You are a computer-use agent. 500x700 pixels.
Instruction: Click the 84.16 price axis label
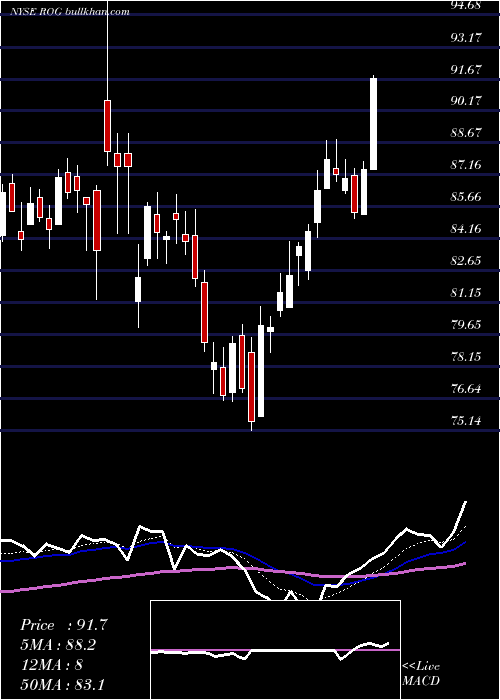click(467, 229)
